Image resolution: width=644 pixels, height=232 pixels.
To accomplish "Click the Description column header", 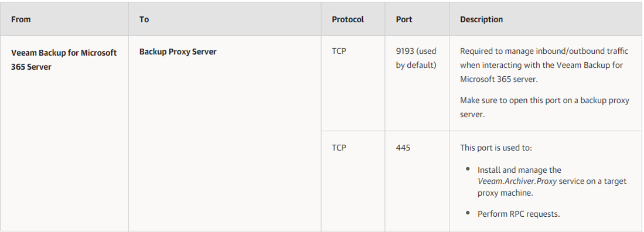I will (x=481, y=19).
